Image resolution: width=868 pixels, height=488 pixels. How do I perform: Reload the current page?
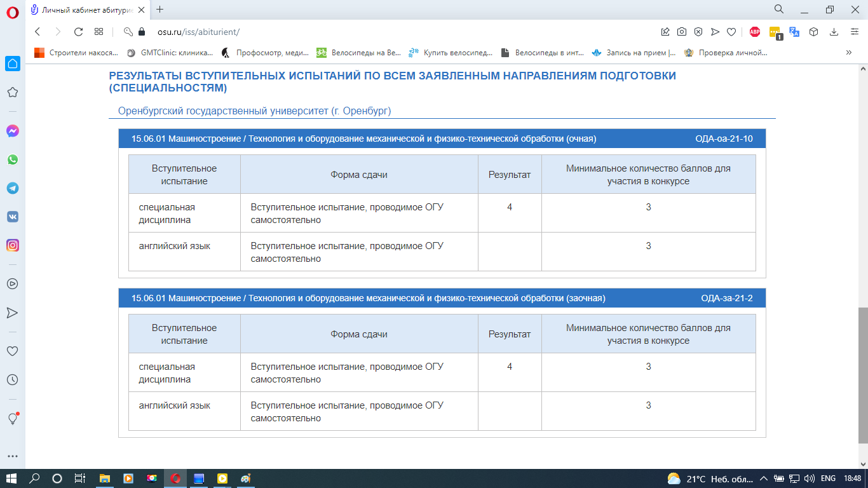point(79,32)
